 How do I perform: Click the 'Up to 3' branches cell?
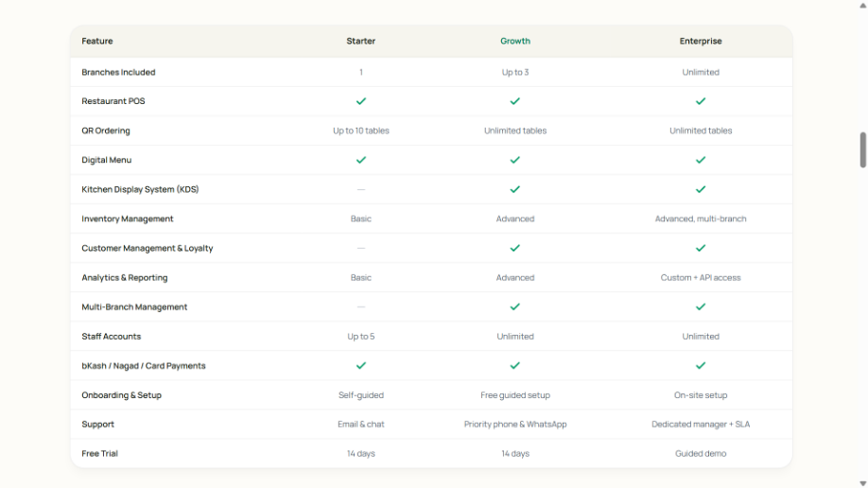tap(514, 72)
